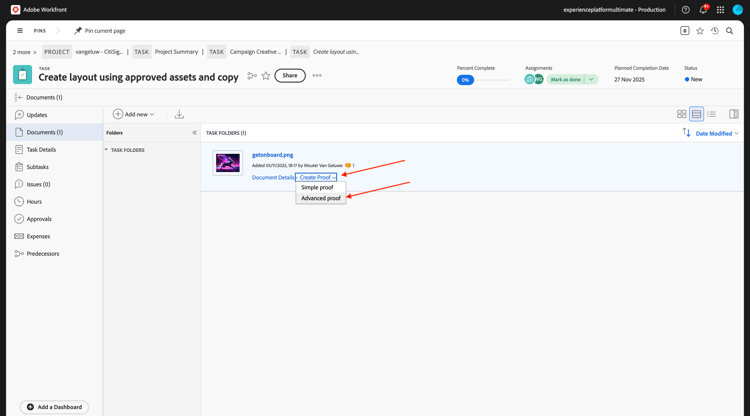
Task: Collapse the Folders panel
Action: 194,133
